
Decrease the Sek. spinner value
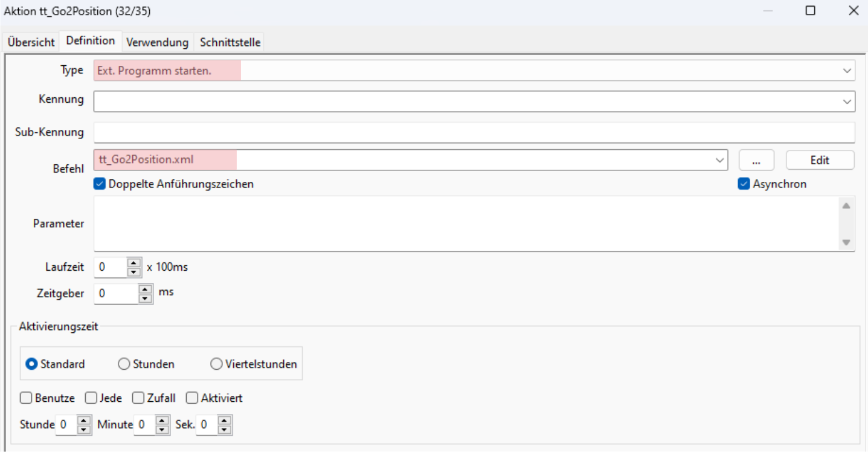coord(225,430)
